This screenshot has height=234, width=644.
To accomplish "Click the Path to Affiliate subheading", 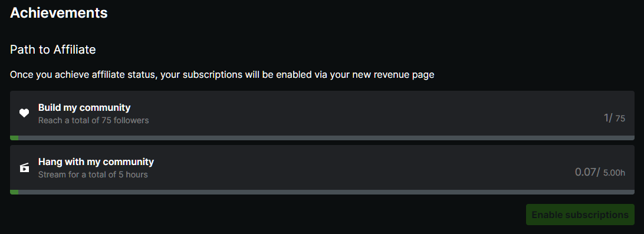I will (52, 50).
